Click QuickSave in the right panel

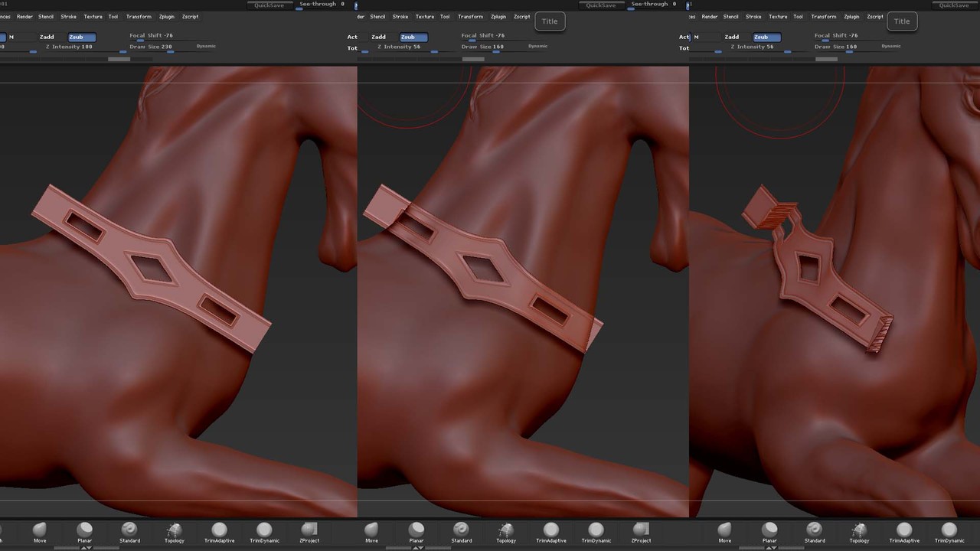[954, 5]
